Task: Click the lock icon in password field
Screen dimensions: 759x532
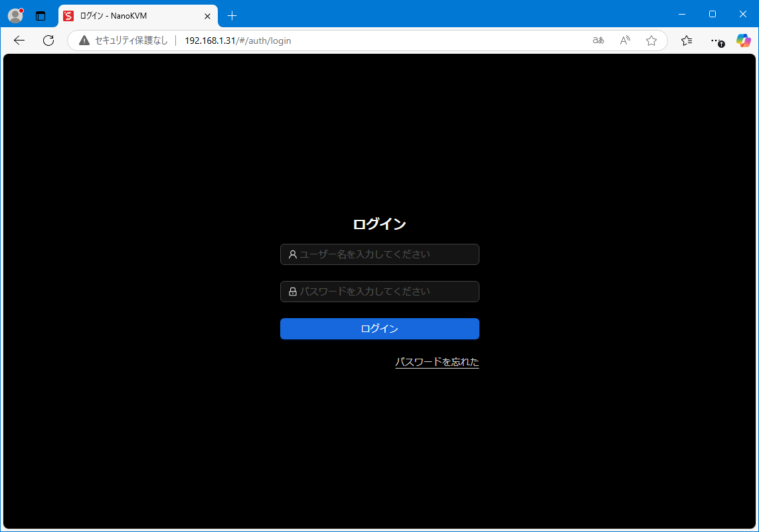Action: tap(293, 292)
